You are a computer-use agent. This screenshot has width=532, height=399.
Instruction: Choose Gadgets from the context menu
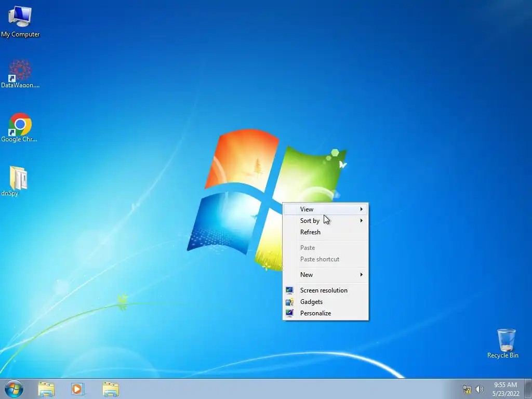click(x=325, y=302)
